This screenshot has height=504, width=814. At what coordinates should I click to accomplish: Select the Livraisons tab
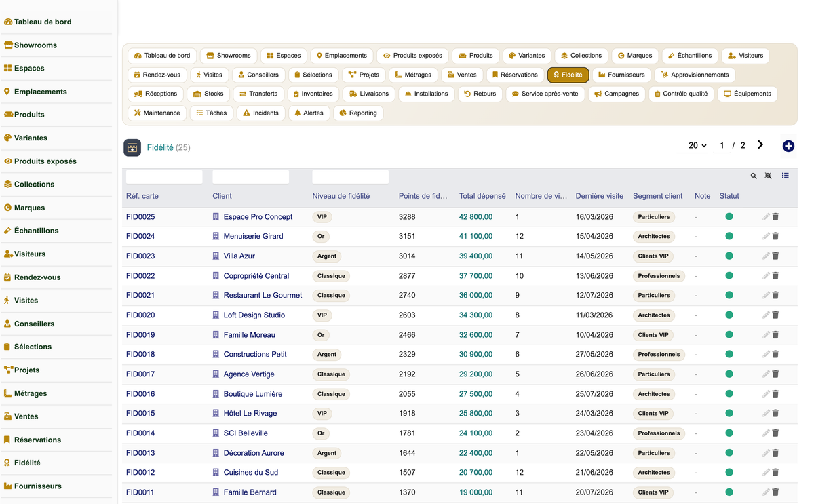click(x=368, y=94)
